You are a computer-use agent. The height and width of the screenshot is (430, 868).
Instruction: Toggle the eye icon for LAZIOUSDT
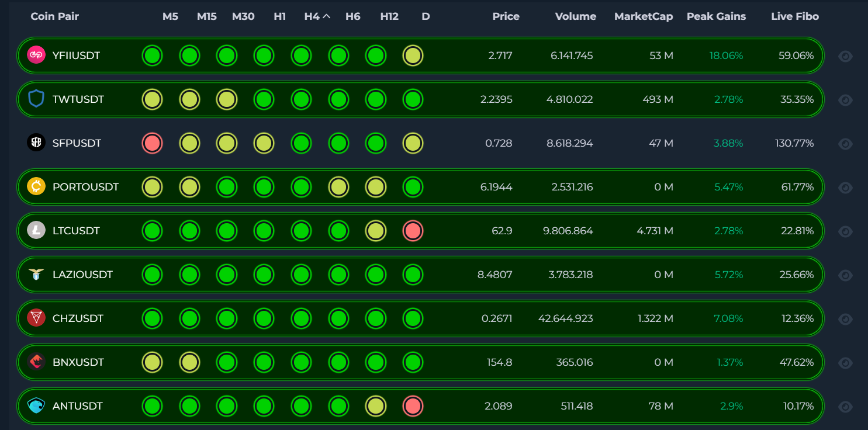tap(845, 275)
